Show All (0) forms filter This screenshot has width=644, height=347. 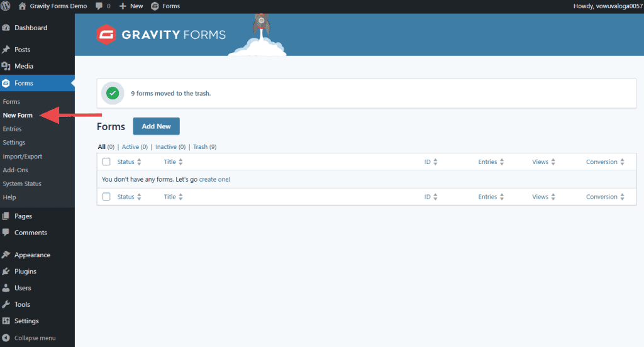coord(106,146)
